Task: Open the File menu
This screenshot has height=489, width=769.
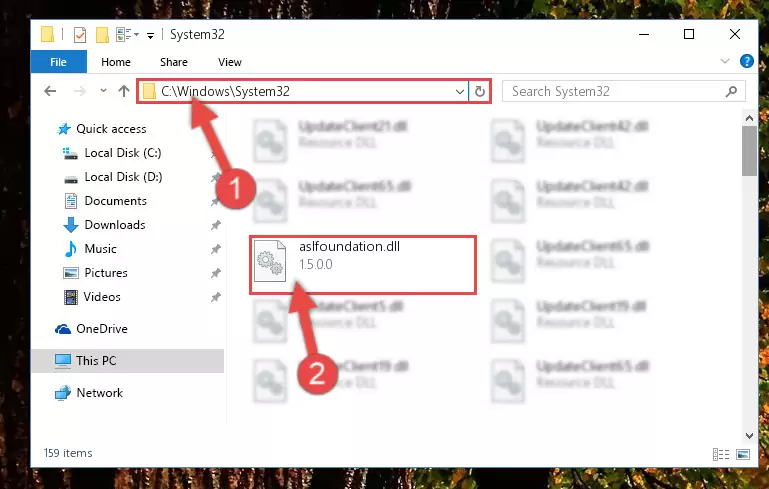Action: coord(58,62)
